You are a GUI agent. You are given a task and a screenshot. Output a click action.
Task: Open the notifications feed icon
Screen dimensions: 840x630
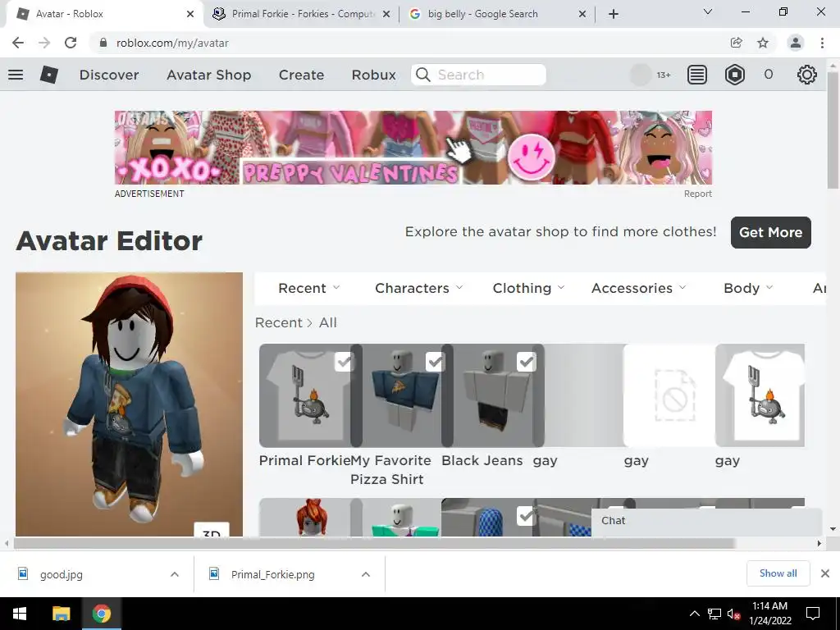(x=697, y=75)
